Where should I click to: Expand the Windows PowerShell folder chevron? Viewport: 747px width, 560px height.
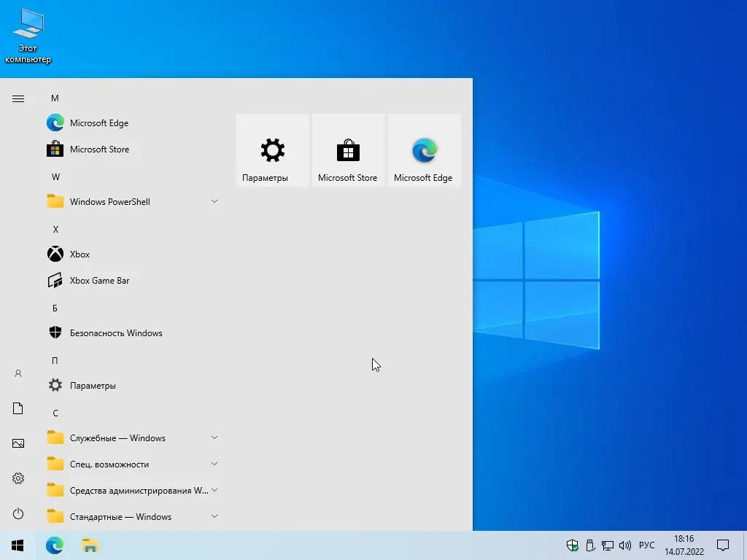pyautogui.click(x=214, y=201)
